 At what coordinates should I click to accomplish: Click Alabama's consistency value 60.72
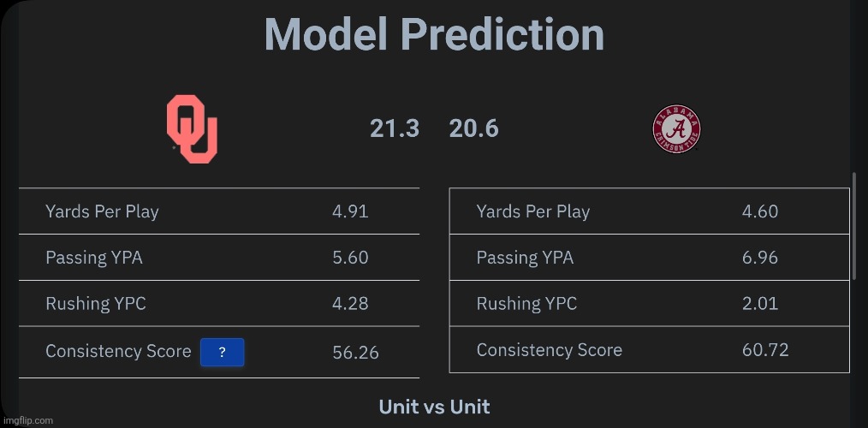(765, 350)
